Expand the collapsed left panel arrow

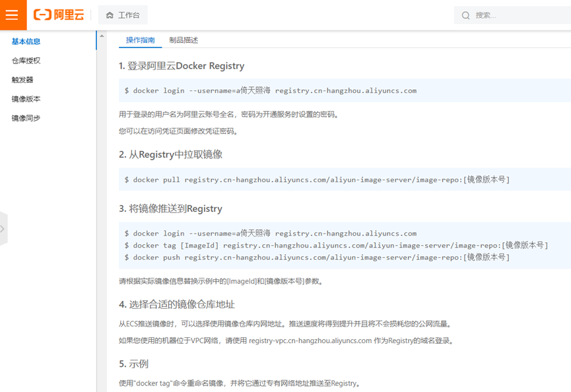[3, 228]
